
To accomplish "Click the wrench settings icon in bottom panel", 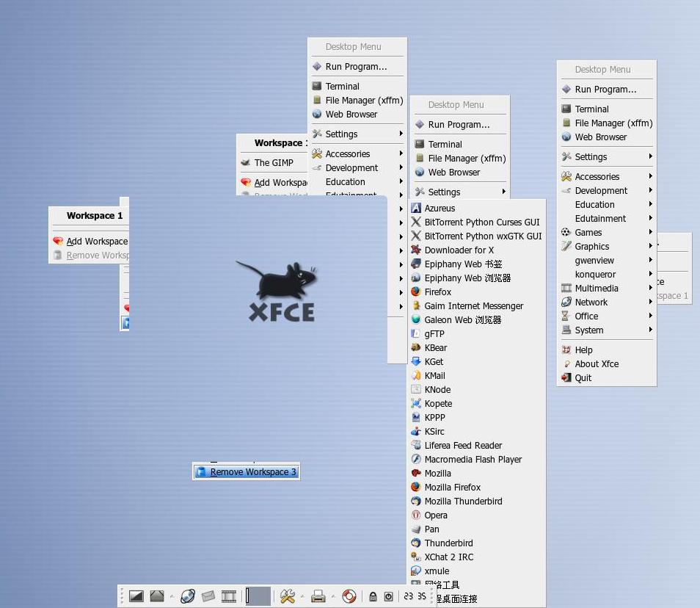I will tap(287, 596).
